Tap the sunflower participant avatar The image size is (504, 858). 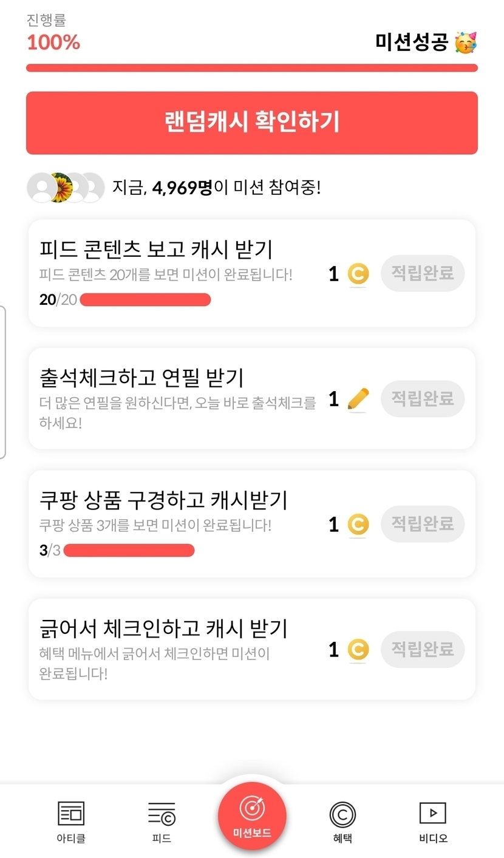pos(61,187)
